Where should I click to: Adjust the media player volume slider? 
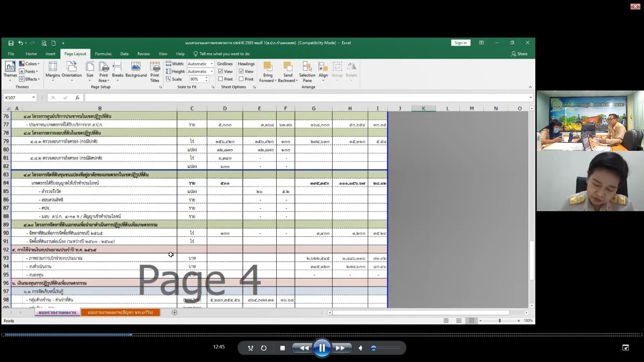(x=386, y=348)
